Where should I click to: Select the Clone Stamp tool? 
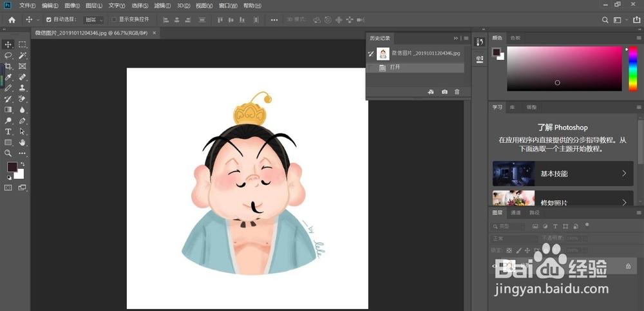tap(22, 88)
